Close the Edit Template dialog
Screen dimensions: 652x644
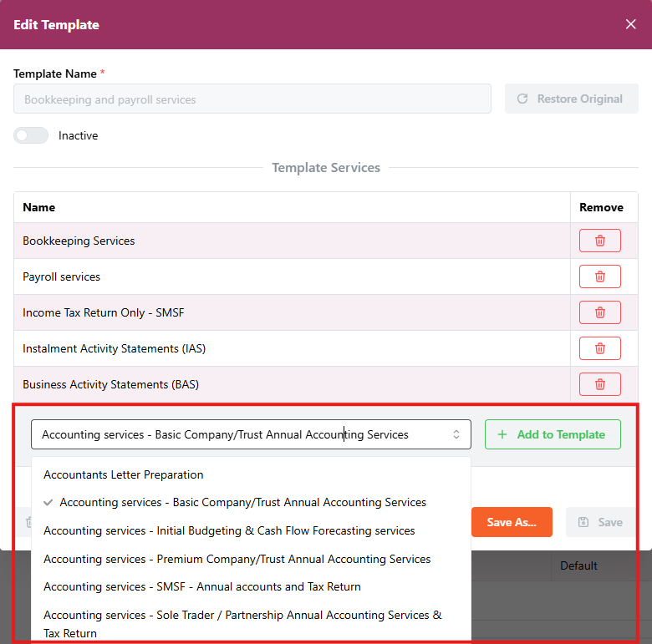coord(631,24)
